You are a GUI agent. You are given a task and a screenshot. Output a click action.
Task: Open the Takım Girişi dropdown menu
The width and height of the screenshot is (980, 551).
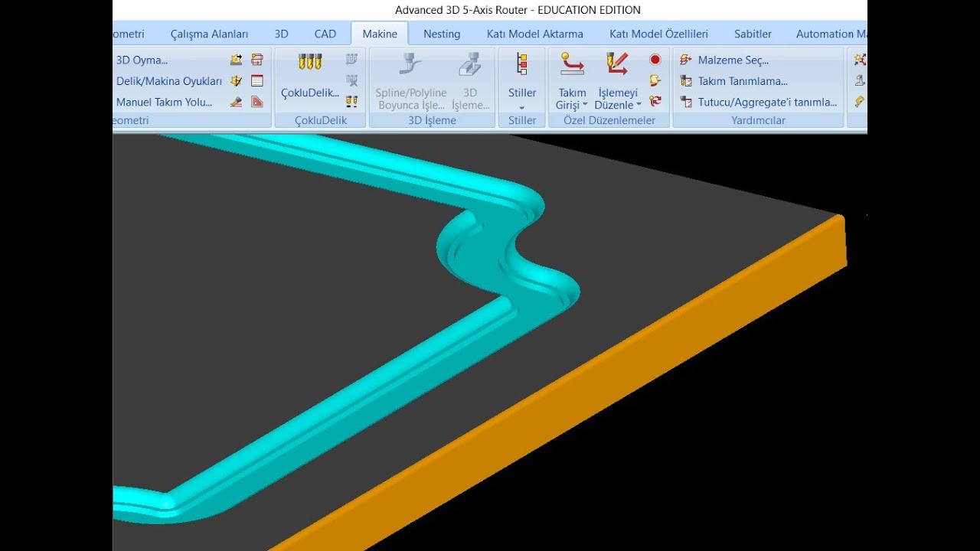pyautogui.click(x=585, y=106)
